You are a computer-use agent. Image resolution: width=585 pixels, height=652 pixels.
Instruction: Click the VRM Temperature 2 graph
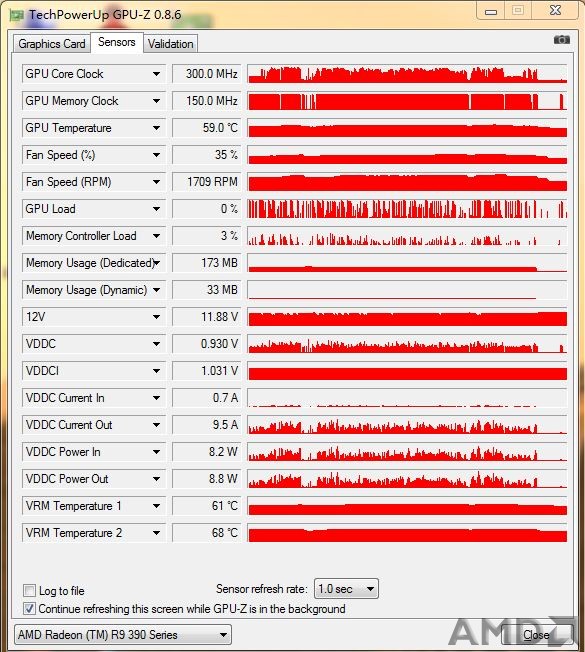coord(407,533)
